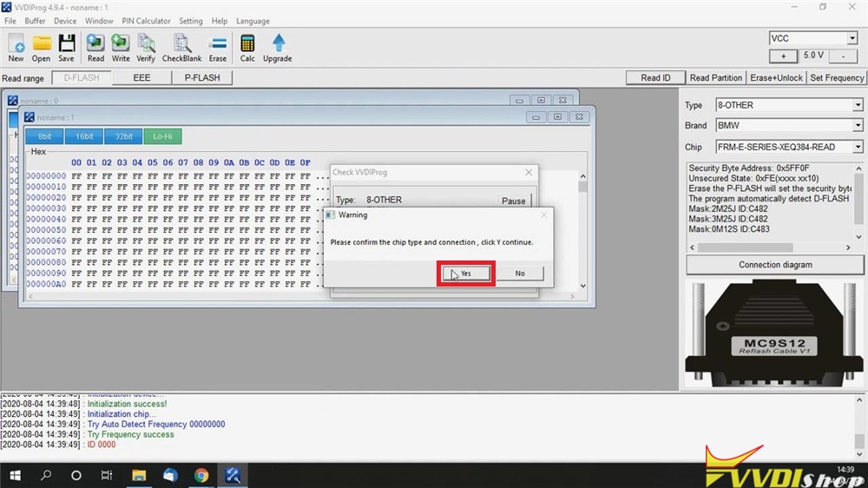Click the 'ID 0000' log entry
The height and width of the screenshot is (488, 868).
pos(102,445)
